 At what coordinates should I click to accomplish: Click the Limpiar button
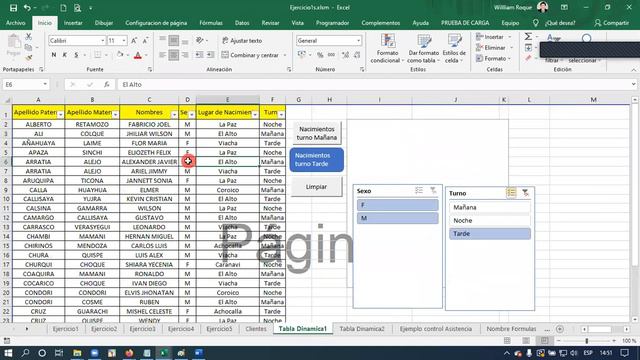[x=316, y=187]
